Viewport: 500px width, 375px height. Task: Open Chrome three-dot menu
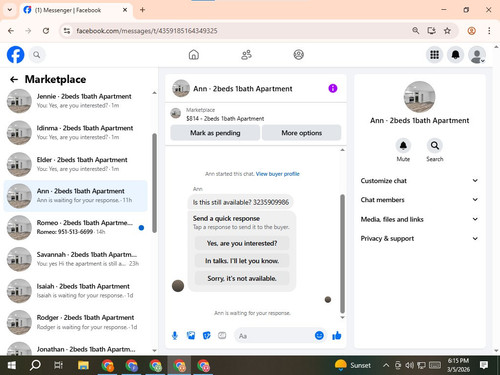(x=489, y=31)
